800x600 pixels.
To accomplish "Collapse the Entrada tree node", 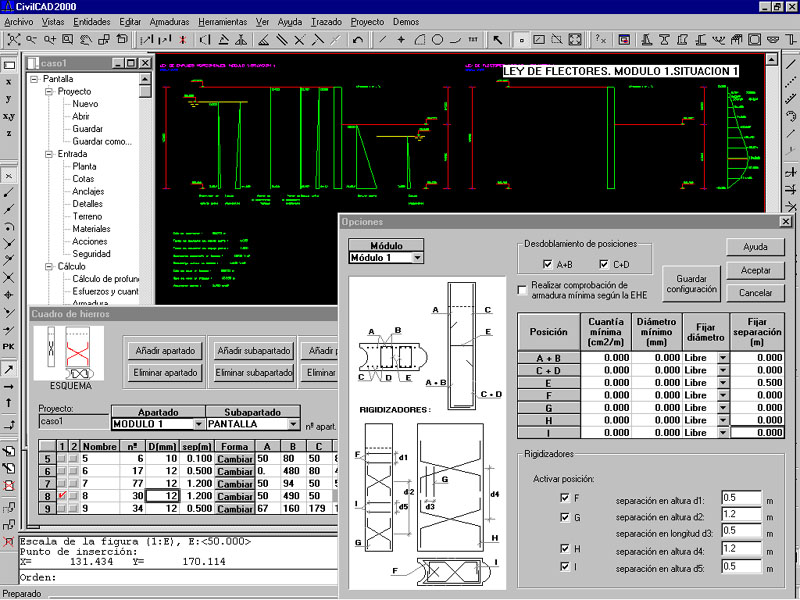I will 48,155.
